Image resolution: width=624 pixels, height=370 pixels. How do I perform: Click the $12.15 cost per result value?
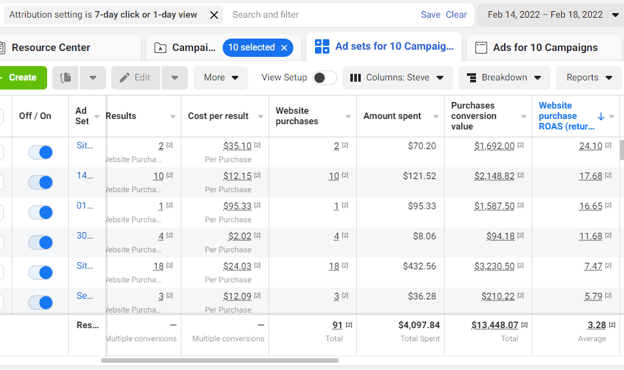237,176
